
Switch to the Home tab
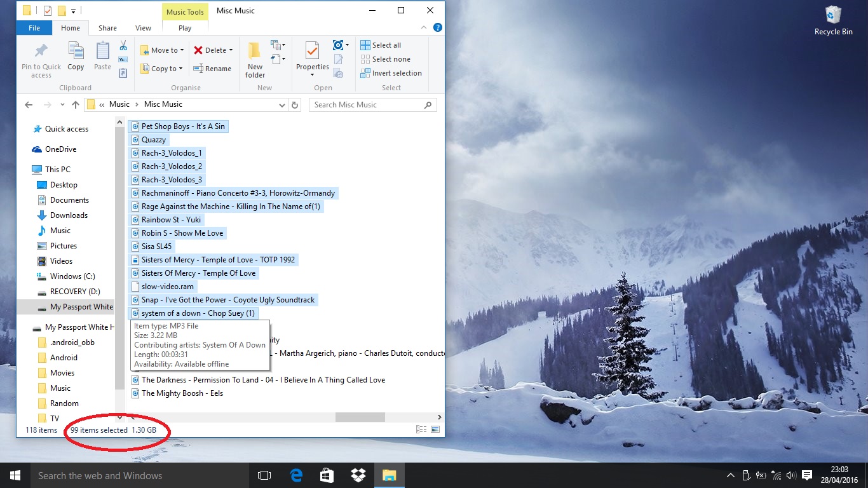[x=71, y=28]
